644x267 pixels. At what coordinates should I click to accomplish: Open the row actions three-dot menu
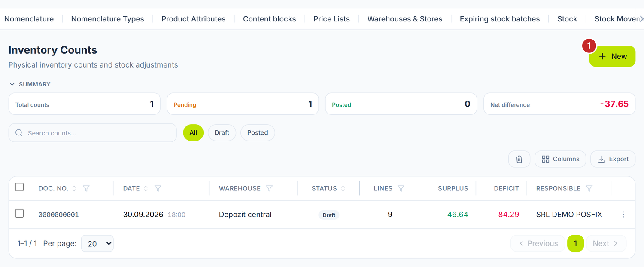click(623, 215)
